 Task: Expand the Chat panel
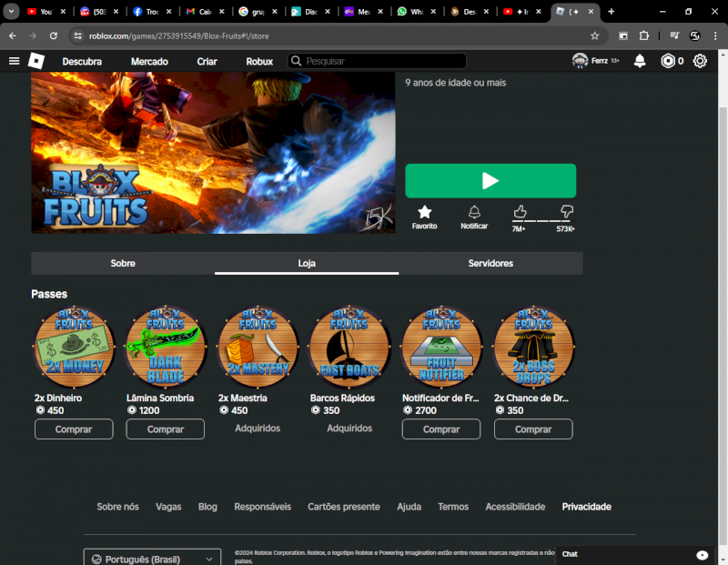click(702, 554)
